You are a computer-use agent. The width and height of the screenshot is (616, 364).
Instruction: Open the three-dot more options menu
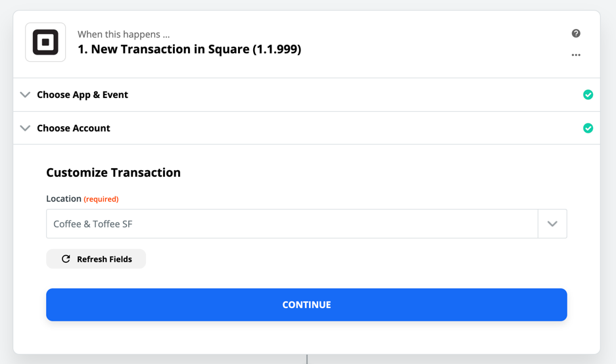[576, 55]
